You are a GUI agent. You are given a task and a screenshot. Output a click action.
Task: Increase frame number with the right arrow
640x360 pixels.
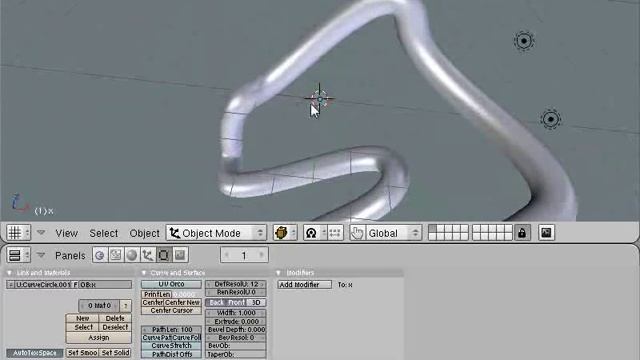(261, 256)
